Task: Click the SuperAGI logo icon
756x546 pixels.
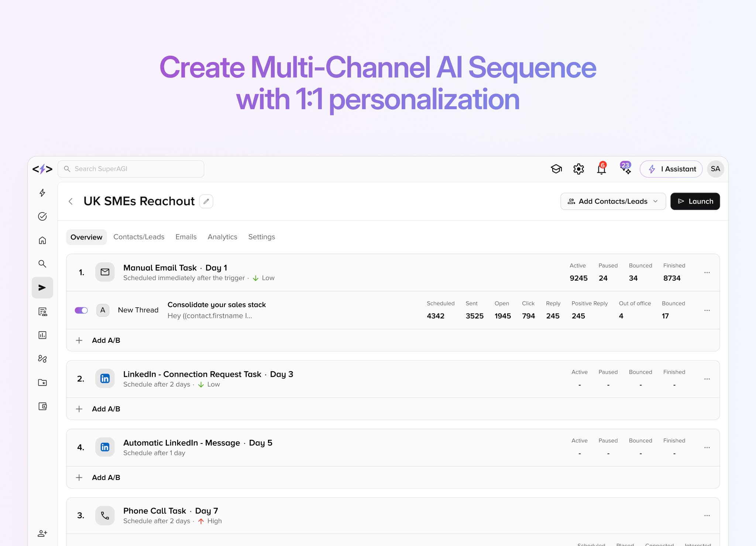Action: click(x=42, y=169)
